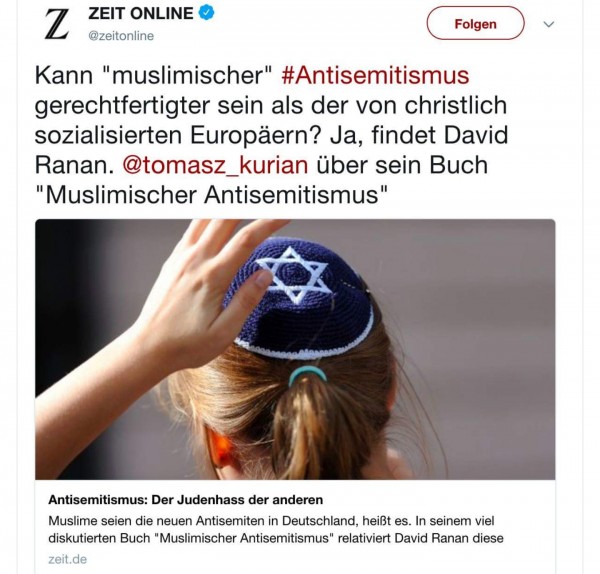This screenshot has height=574, width=600.
Task: Expand the tweet options chevron
Action: click(549, 24)
